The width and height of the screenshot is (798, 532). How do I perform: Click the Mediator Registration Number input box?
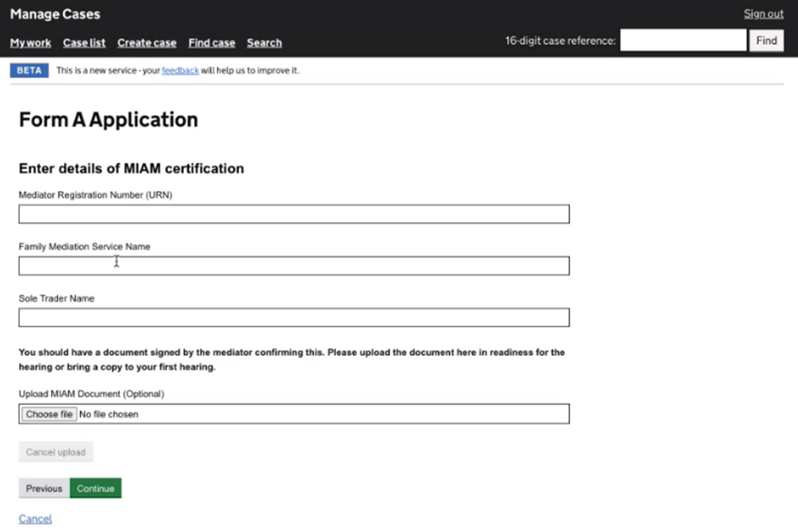pos(293,214)
